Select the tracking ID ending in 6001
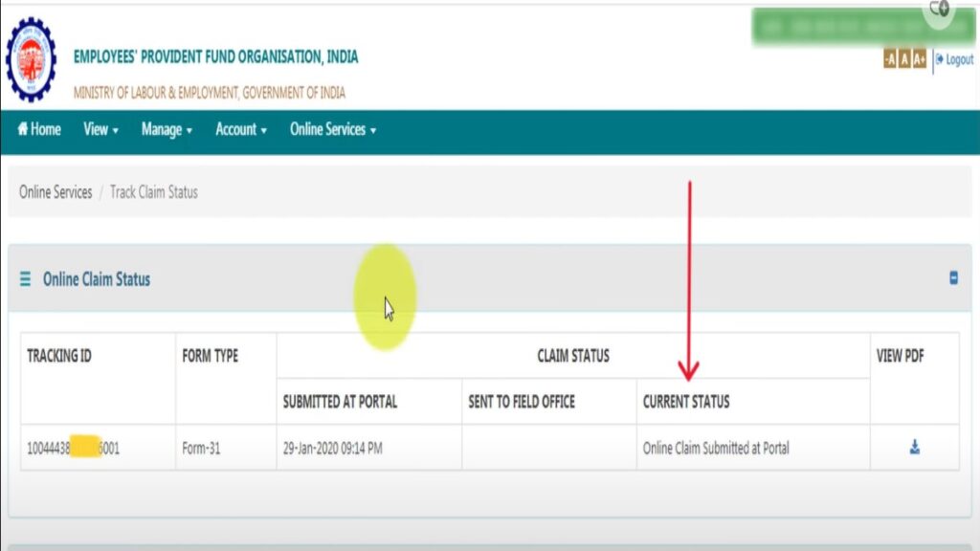This screenshot has height=551, width=980. 73,448
